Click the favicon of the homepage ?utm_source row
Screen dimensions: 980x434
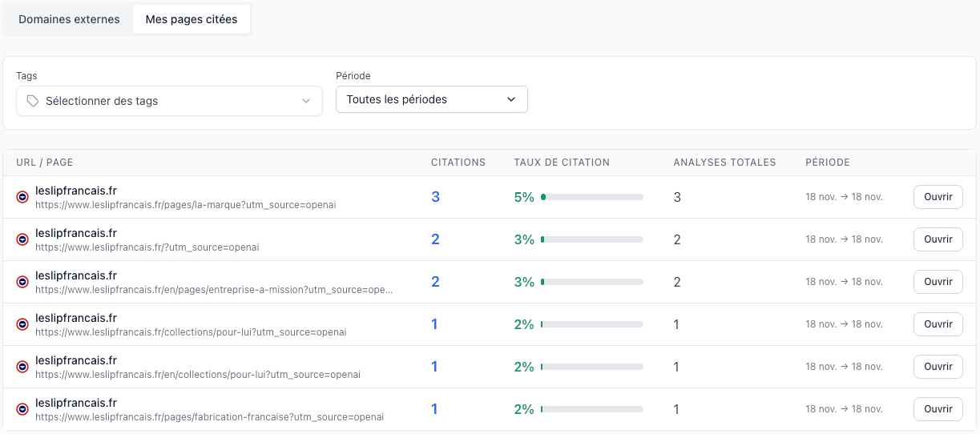coord(22,239)
